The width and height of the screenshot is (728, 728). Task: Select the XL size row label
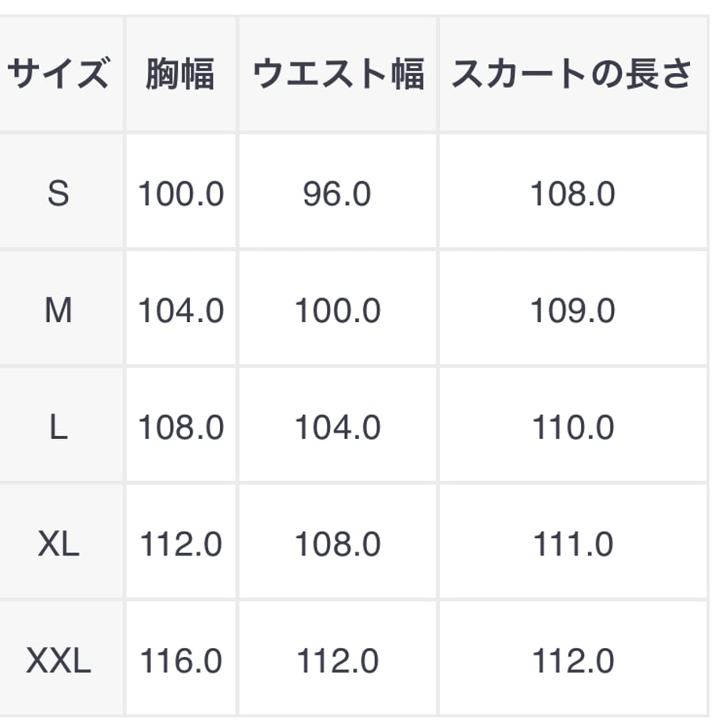click(59, 544)
